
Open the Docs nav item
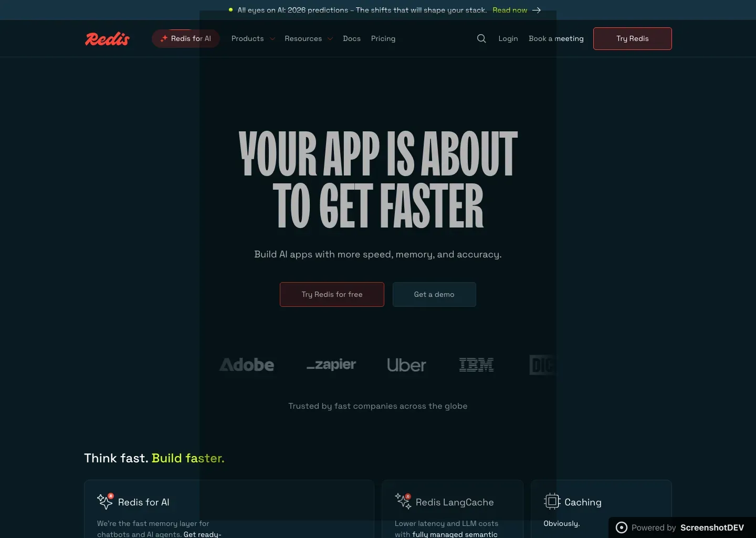(352, 38)
